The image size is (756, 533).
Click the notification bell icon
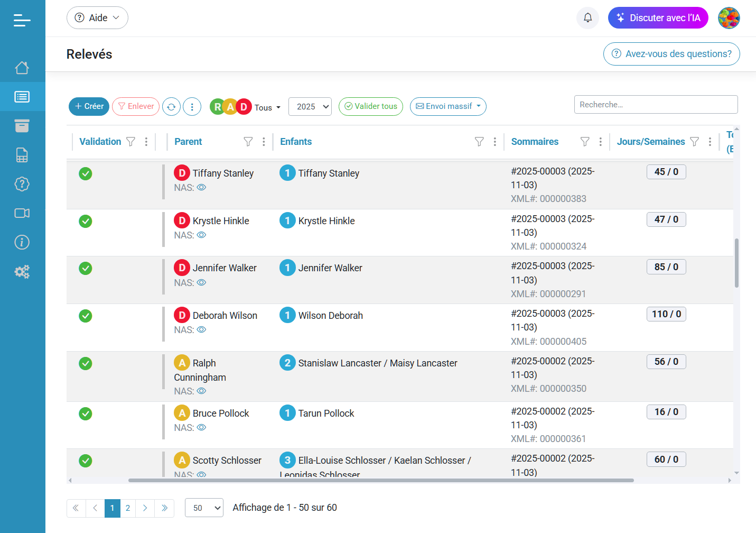click(x=587, y=18)
